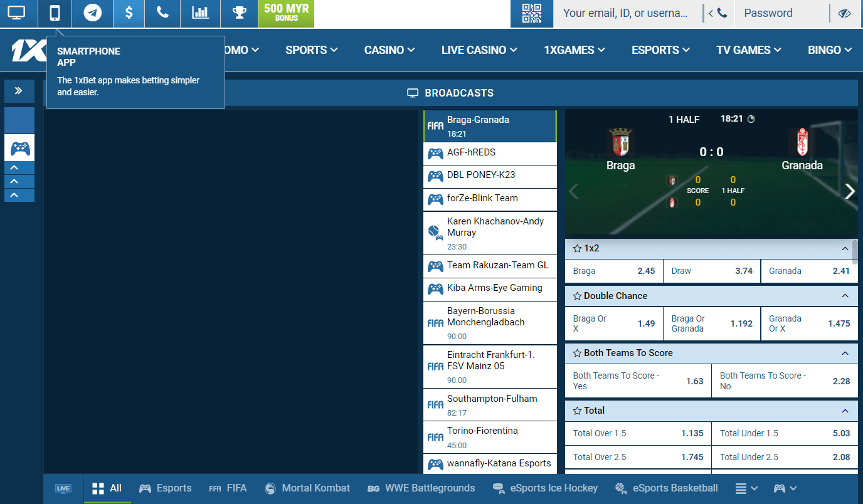Toggle password visibility eye icon
This screenshot has height=504, width=863.
[844, 13]
